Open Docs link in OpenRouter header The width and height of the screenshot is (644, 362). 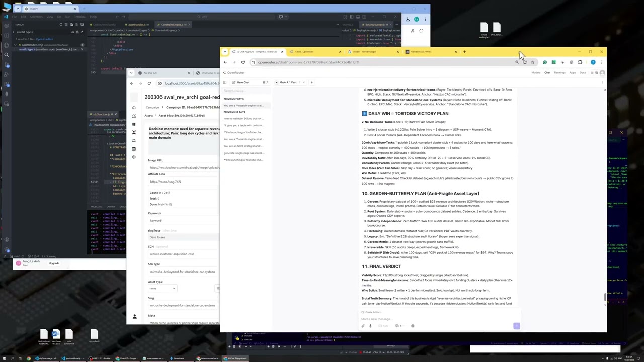coord(583,73)
